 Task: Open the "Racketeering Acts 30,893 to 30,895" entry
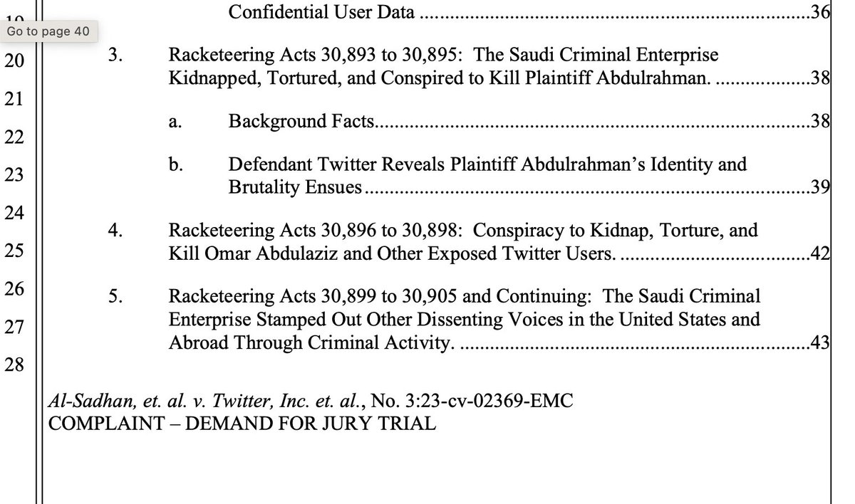click(x=442, y=56)
